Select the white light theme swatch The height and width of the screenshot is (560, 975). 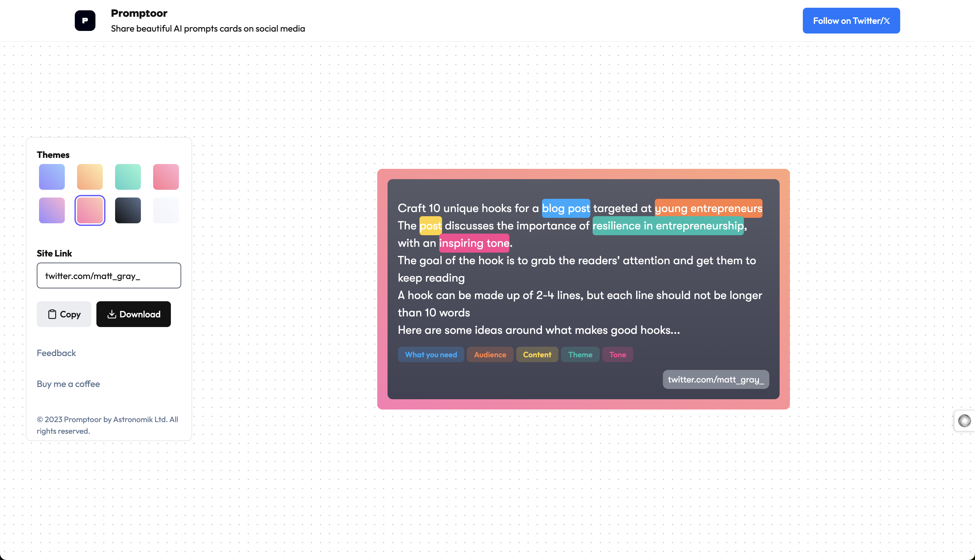point(166,210)
